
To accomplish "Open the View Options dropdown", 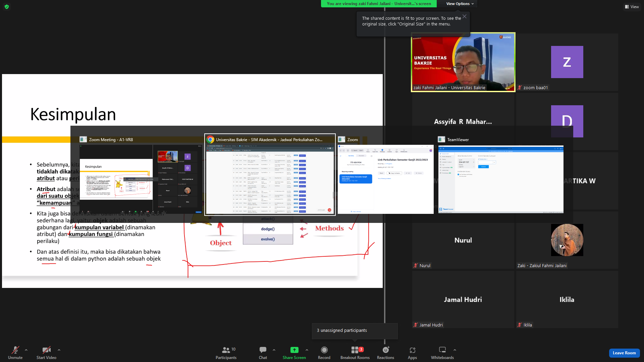I will [x=460, y=4].
